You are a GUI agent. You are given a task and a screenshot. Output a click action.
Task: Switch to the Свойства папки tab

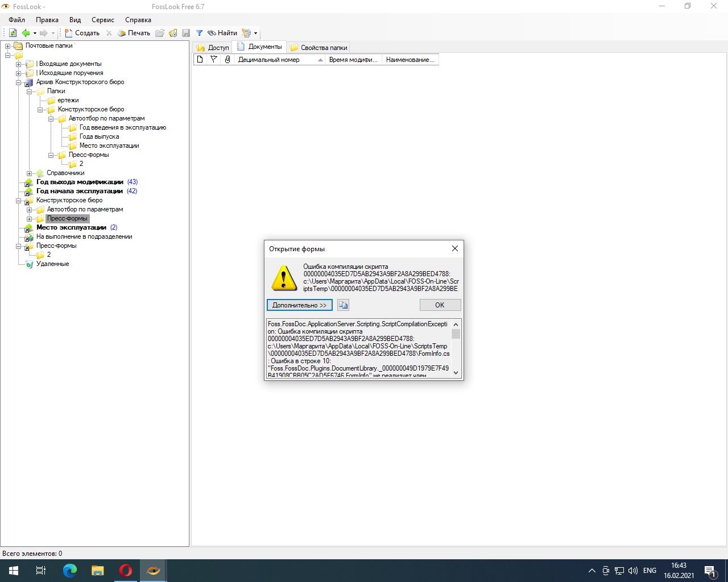click(318, 48)
